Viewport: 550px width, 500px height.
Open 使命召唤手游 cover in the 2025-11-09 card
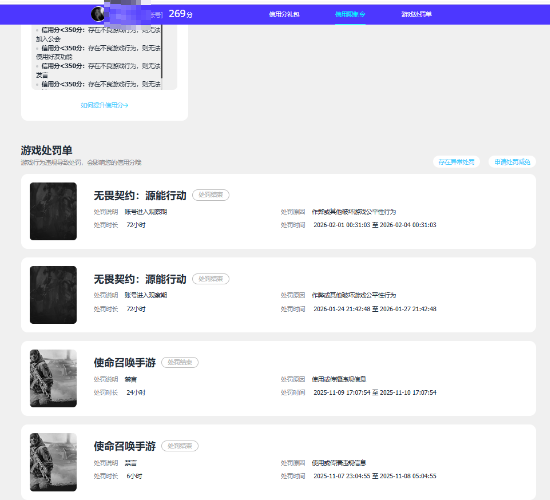coord(53,378)
